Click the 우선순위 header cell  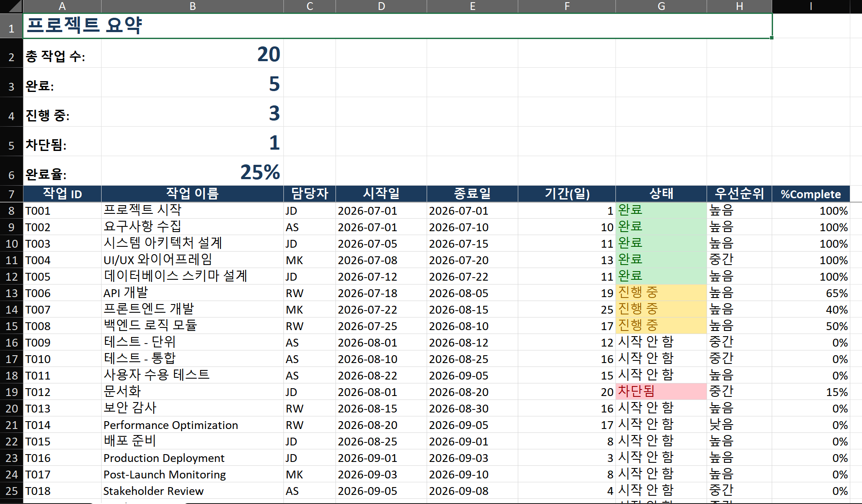point(739,194)
